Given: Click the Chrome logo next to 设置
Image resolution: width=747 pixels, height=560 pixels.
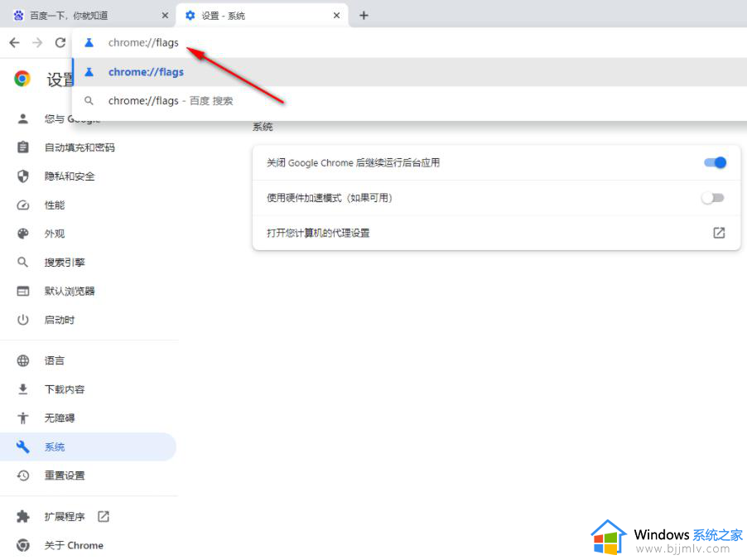Looking at the screenshot, I should [22, 79].
